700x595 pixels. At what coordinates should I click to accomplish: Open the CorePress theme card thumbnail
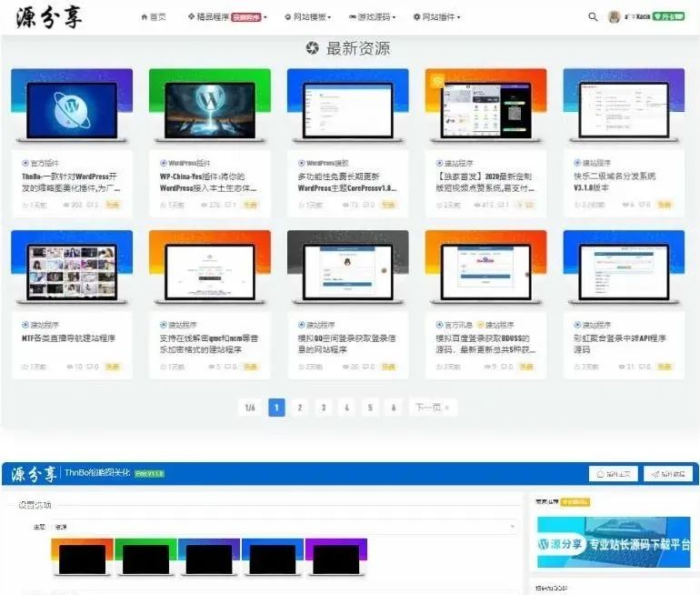click(x=348, y=106)
